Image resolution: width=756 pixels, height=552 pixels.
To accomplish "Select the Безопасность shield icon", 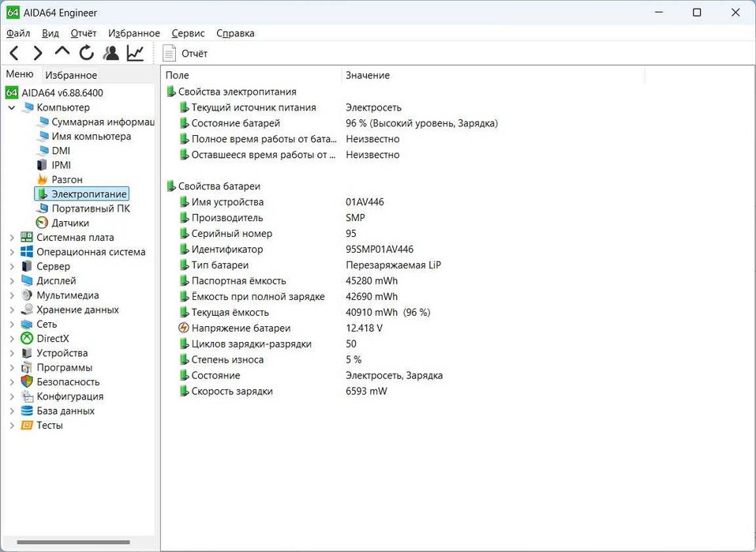I will click(x=27, y=381).
